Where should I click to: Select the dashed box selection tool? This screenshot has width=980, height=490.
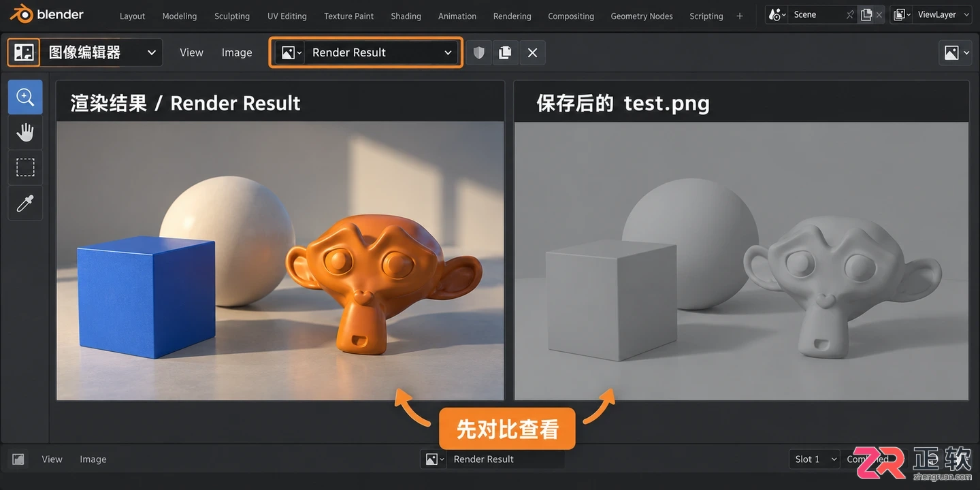[x=25, y=167]
